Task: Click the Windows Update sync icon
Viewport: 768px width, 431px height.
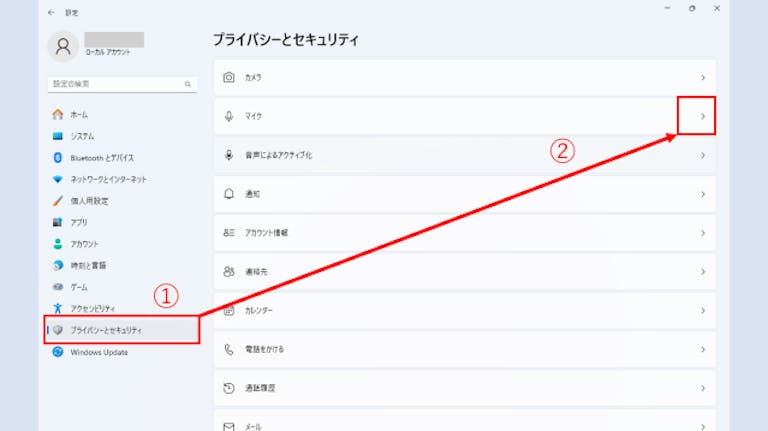Action: coord(58,352)
